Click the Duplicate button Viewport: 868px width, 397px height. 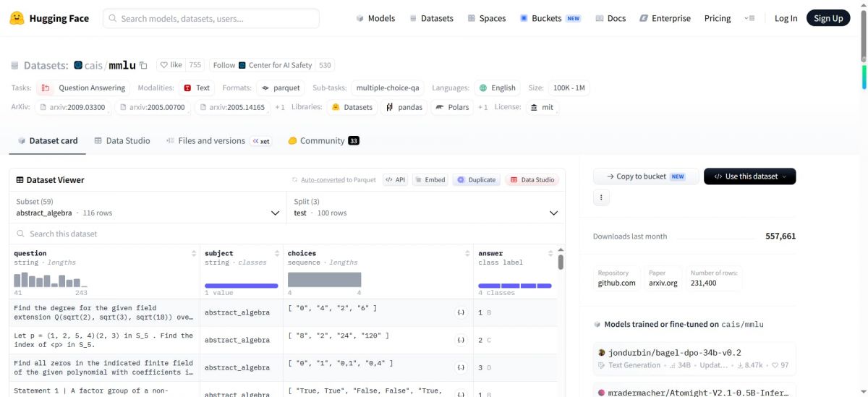click(x=477, y=180)
